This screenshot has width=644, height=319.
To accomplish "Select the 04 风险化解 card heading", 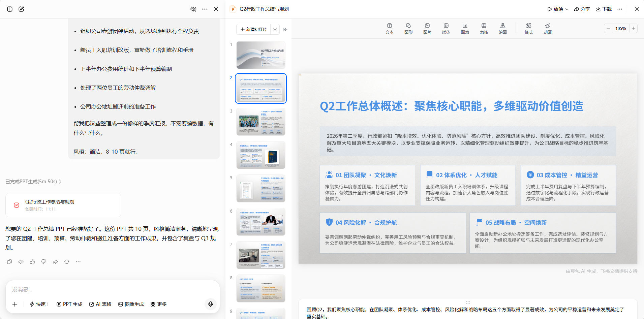I will (x=366, y=223).
